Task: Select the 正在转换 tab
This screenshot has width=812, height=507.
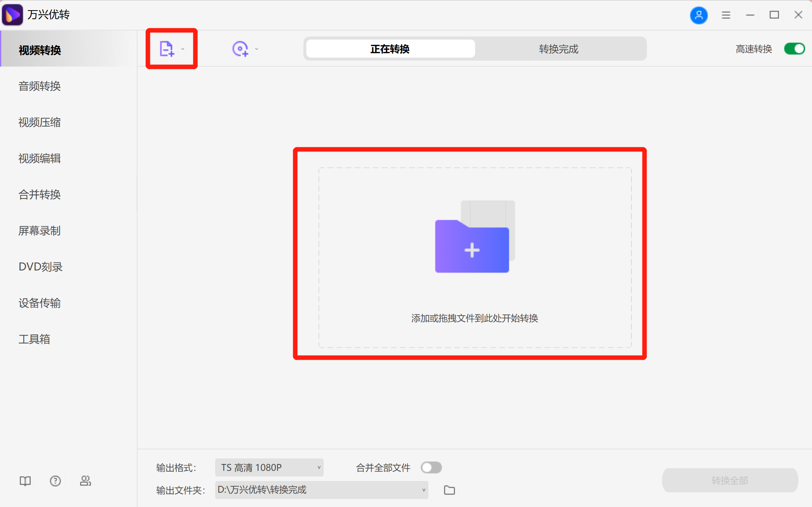Action: [390, 49]
